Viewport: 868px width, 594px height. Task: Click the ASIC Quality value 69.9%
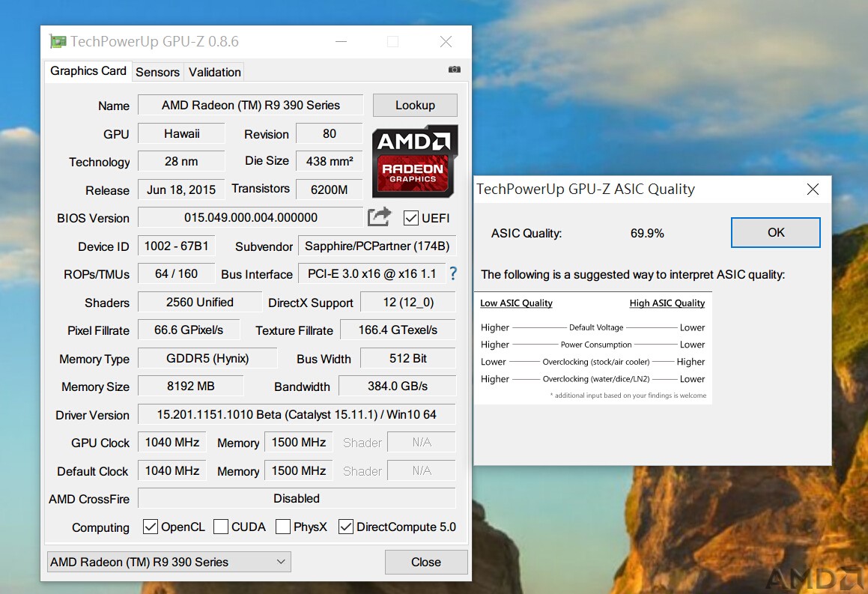tap(646, 233)
